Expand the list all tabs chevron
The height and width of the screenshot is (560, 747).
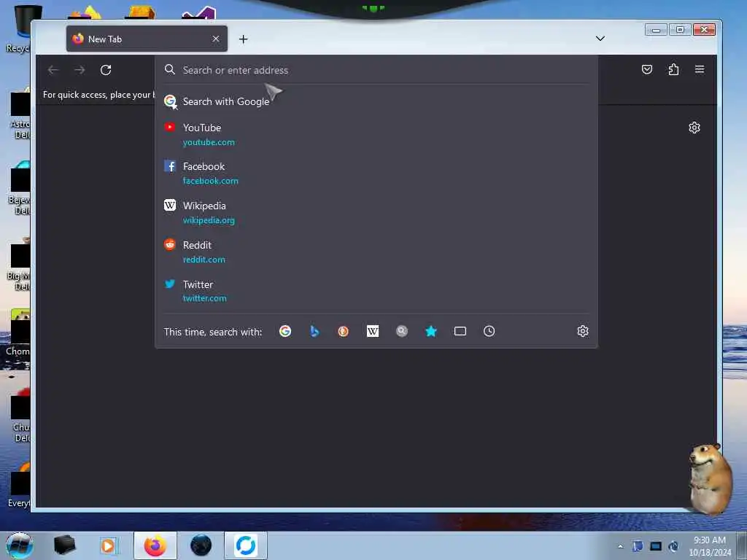[600, 39]
